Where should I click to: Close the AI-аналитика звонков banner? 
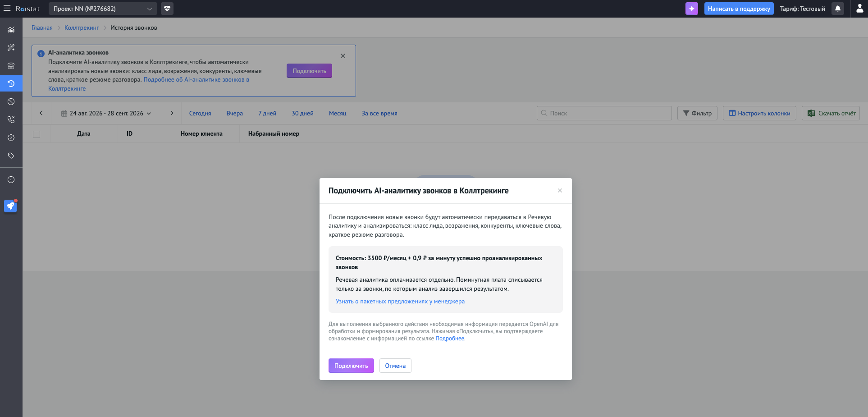(343, 56)
